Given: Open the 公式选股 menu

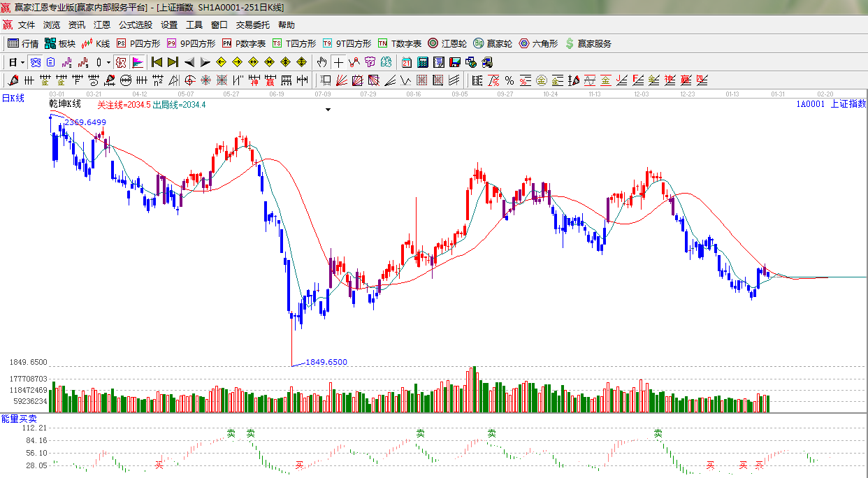Looking at the screenshot, I should pos(135,24).
